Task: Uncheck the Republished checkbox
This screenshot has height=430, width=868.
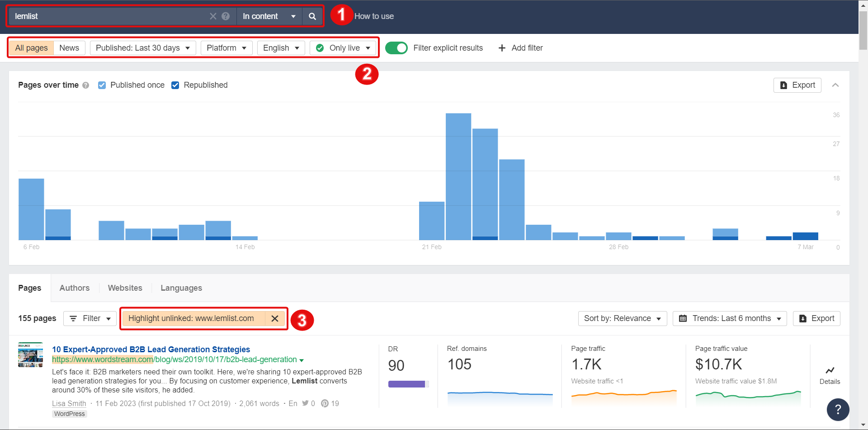Action: 175,85
